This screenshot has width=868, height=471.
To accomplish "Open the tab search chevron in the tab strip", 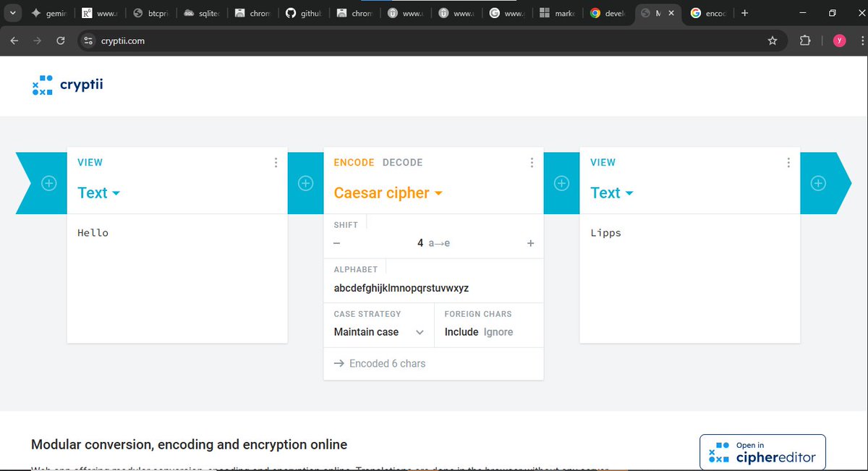I will click(x=12, y=13).
